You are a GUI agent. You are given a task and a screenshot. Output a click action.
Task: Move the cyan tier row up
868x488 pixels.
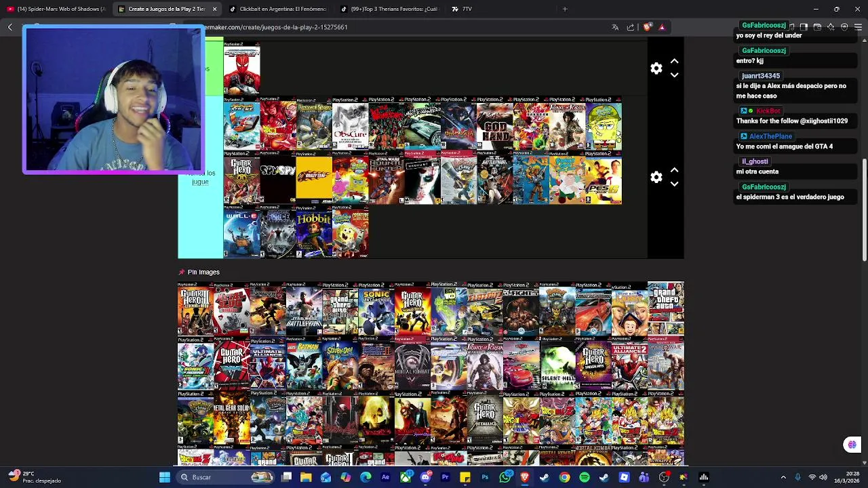pos(674,170)
